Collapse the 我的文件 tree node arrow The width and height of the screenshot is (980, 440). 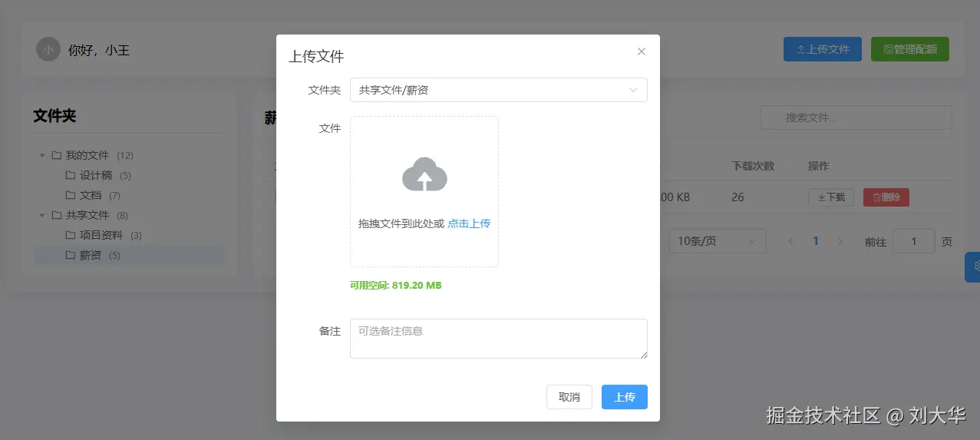42,155
